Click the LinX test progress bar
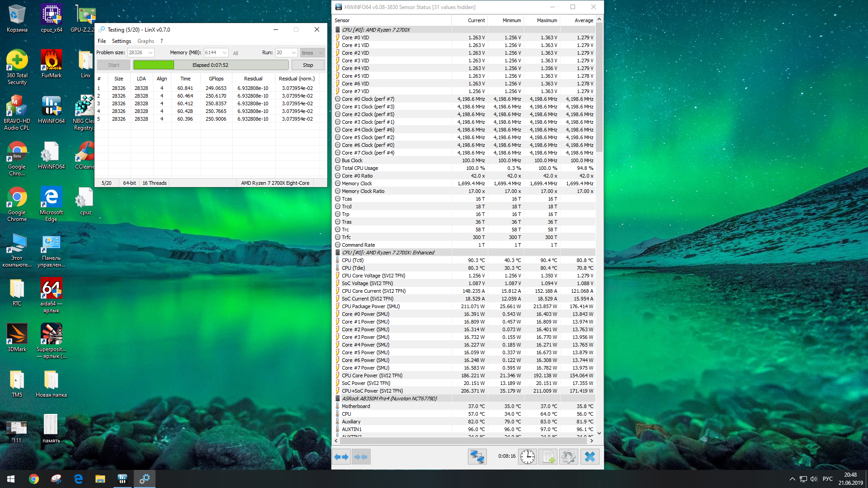 click(x=211, y=65)
